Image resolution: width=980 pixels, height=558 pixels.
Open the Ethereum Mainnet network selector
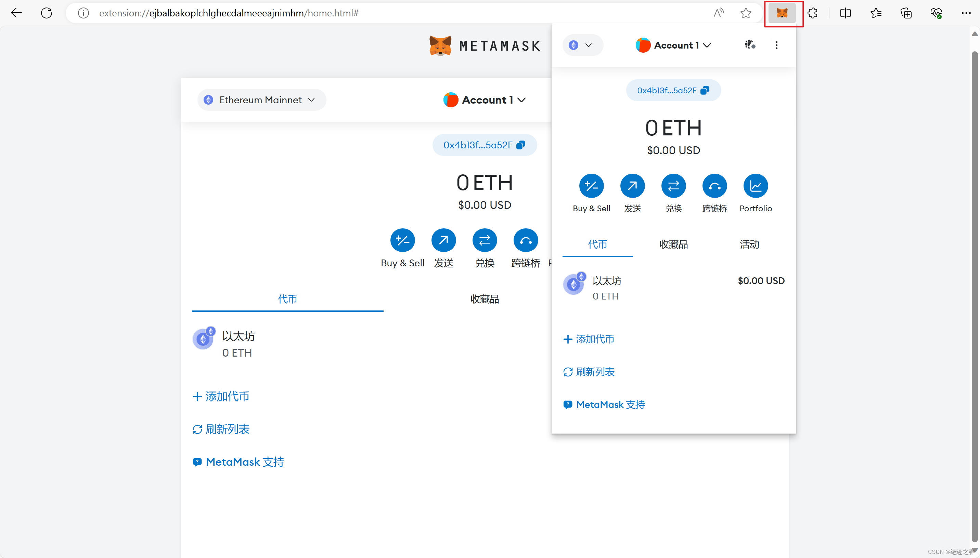coord(261,99)
